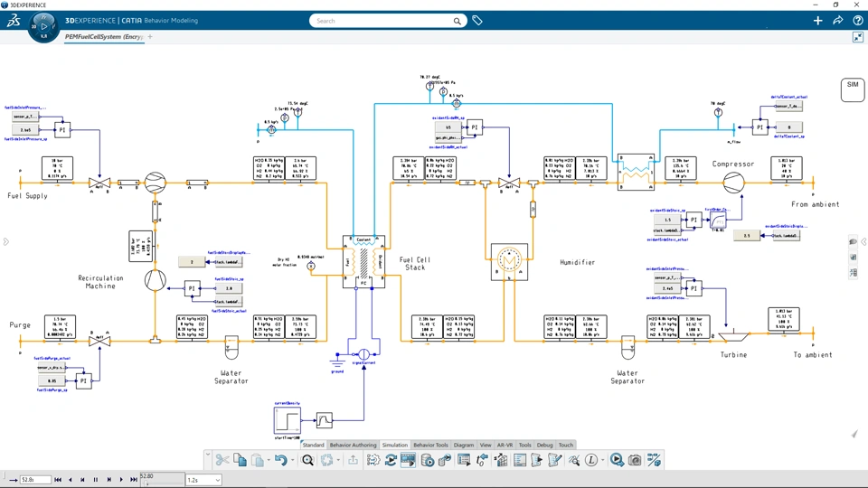868x488 pixels.
Task: Click the database export results icon
Action: coord(445,460)
